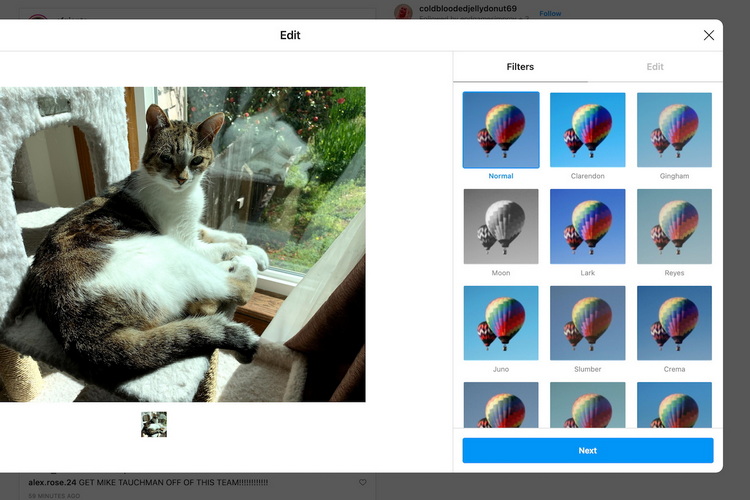Open alex.rose.24 username in background comment
This screenshot has width=750, height=500.
coord(52,482)
